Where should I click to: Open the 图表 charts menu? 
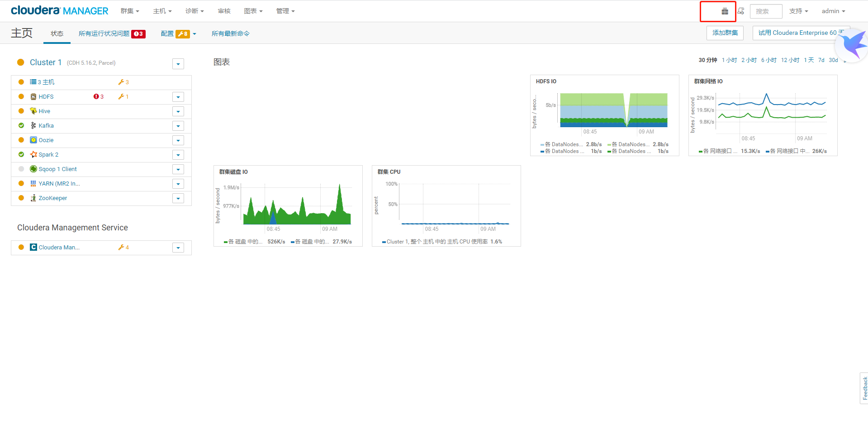pos(253,11)
